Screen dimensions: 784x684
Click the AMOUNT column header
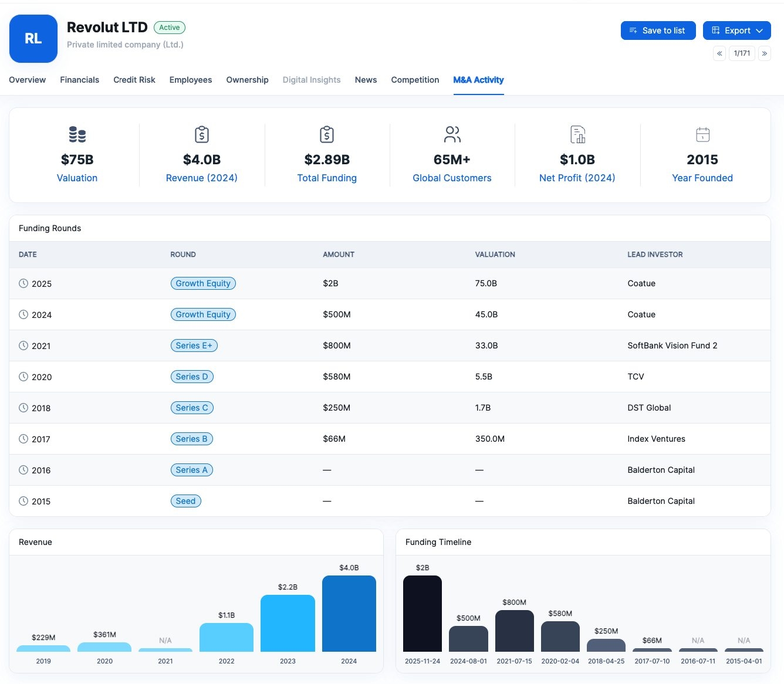tap(339, 255)
